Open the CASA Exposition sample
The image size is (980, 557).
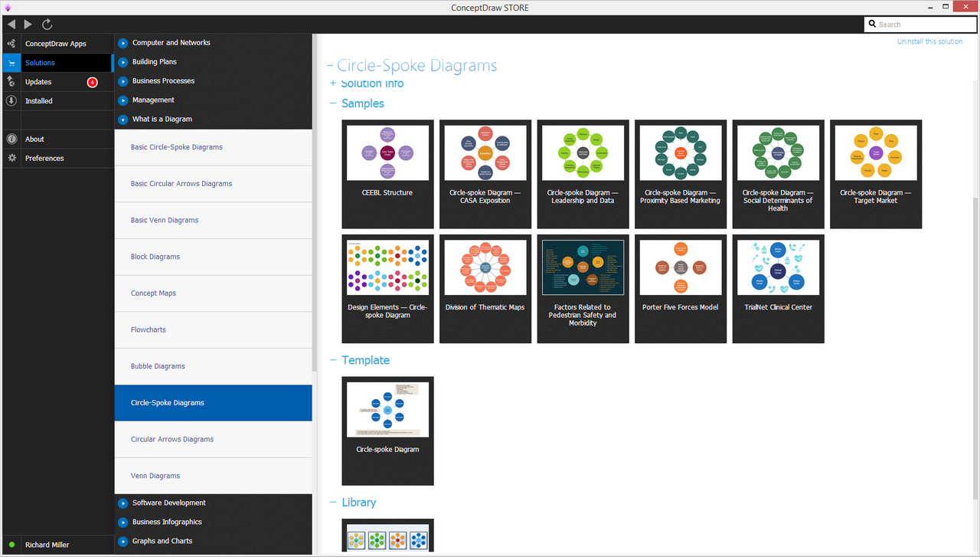pos(485,174)
